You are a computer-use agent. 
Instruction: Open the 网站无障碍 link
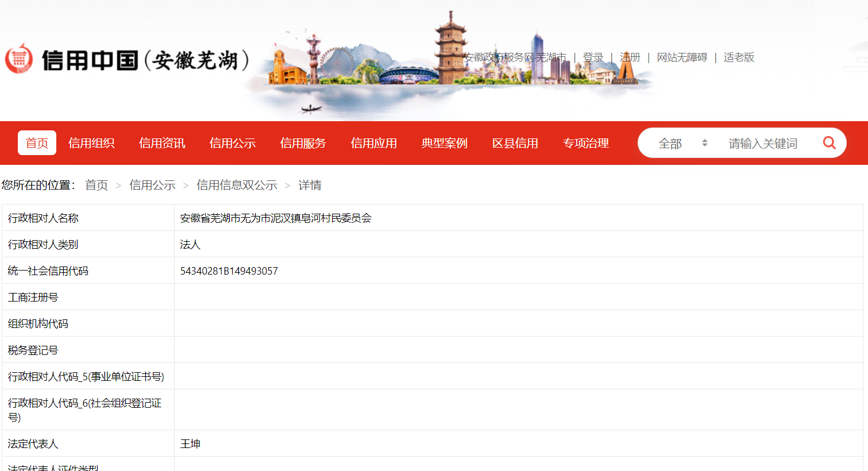point(682,57)
